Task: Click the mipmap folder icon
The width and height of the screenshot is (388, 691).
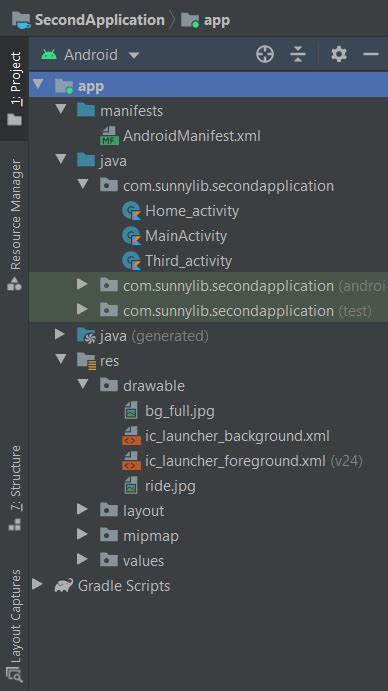Action: (x=108, y=535)
